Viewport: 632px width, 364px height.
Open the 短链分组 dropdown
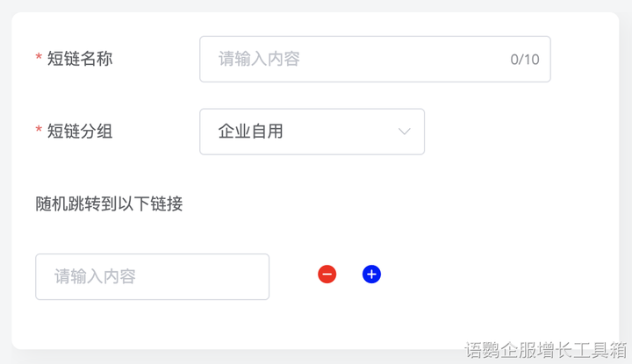pos(312,132)
